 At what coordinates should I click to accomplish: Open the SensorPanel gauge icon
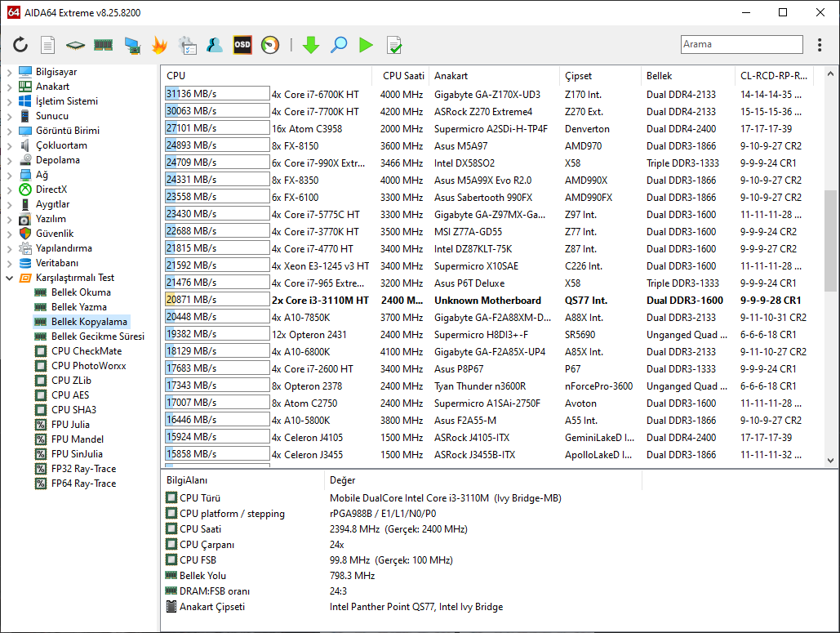(x=270, y=45)
